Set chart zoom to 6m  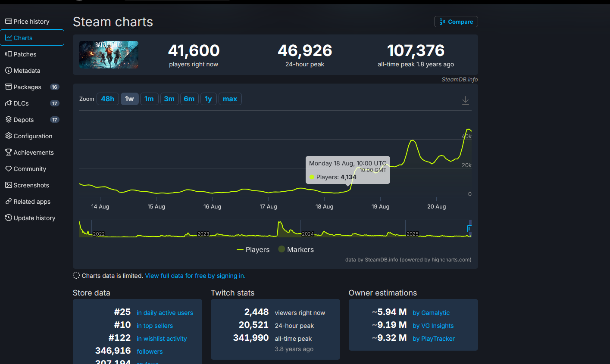pos(189,99)
